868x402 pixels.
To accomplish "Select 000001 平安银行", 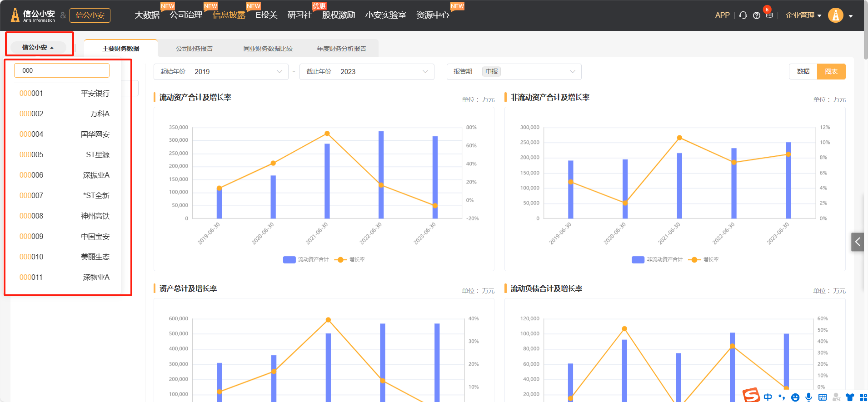I will coord(64,93).
